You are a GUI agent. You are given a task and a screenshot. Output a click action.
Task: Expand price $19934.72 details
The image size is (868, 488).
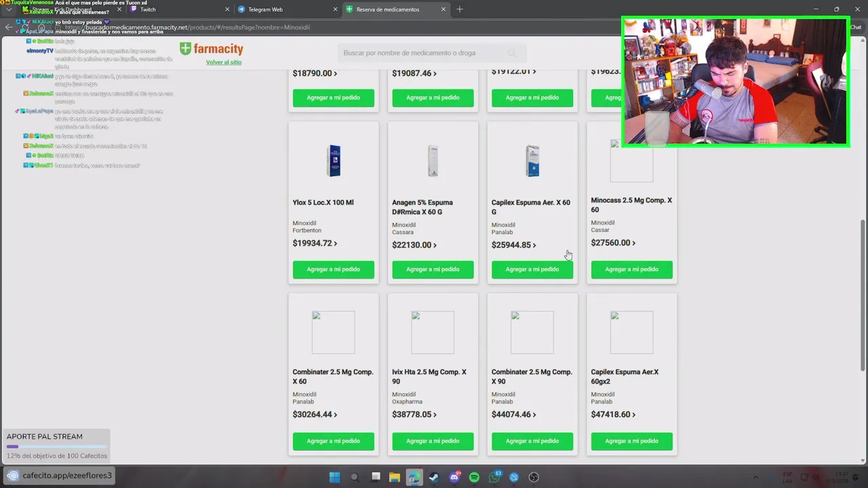(315, 243)
